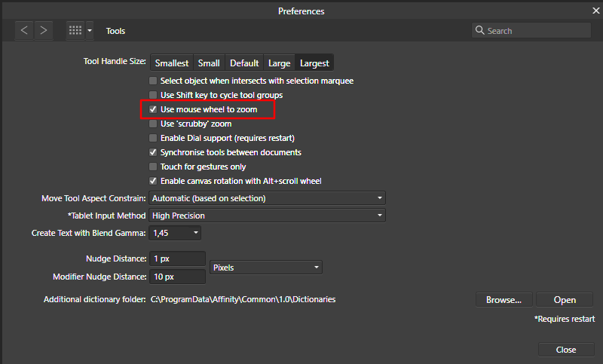Open Move Tool Aspect Constrain dropdown
This screenshot has width=603, height=364.
coord(267,198)
